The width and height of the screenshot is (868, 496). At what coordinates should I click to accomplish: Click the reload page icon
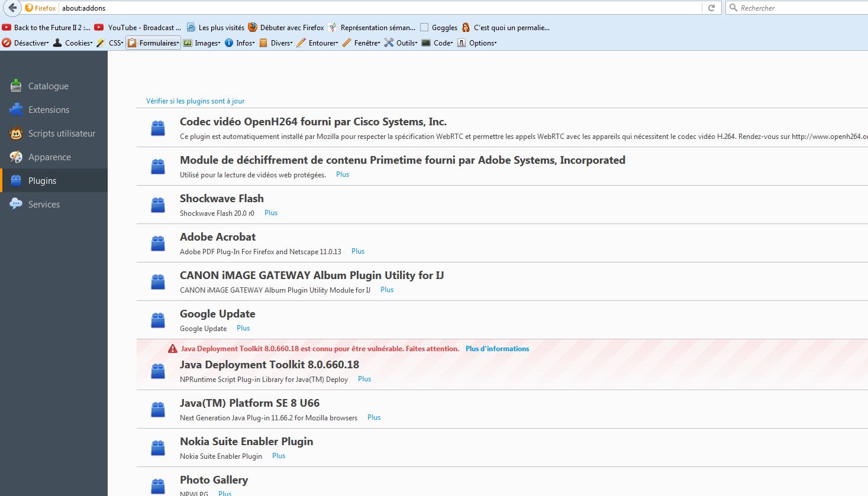click(x=711, y=8)
